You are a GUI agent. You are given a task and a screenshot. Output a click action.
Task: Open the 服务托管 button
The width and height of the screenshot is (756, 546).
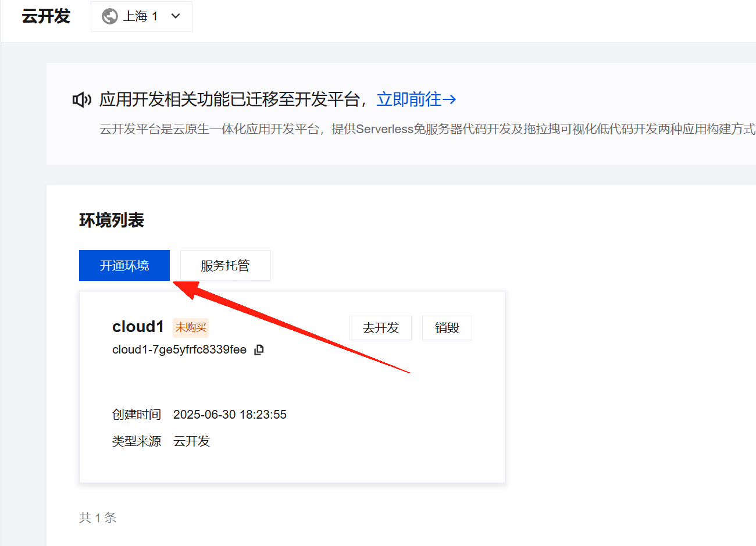pos(226,266)
